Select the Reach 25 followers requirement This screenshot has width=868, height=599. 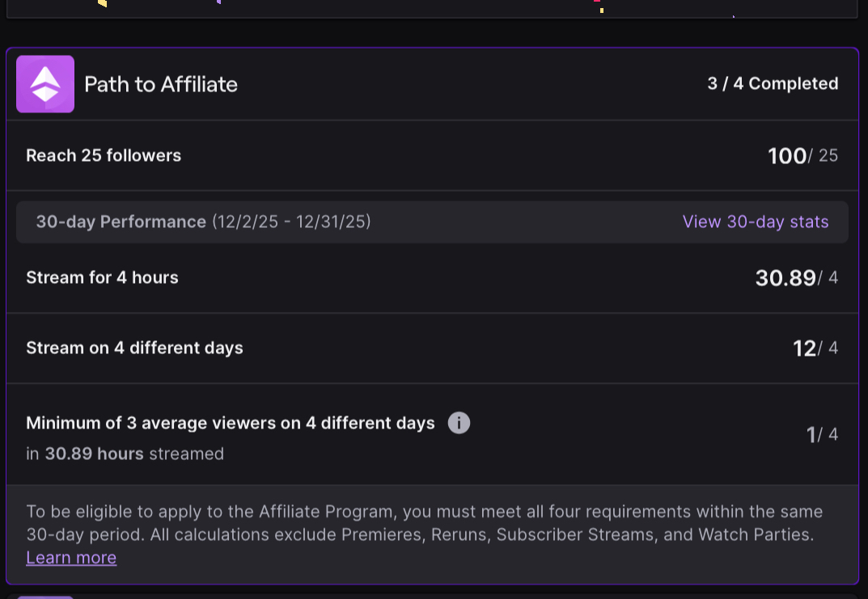point(104,155)
